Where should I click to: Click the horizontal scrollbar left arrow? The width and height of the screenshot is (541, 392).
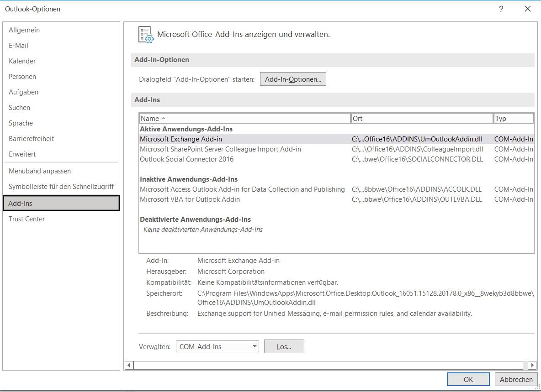pos(129,365)
